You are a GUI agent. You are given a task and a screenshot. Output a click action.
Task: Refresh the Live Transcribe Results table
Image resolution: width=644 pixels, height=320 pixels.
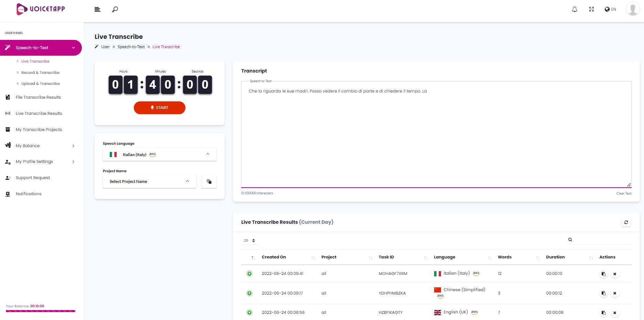click(626, 222)
